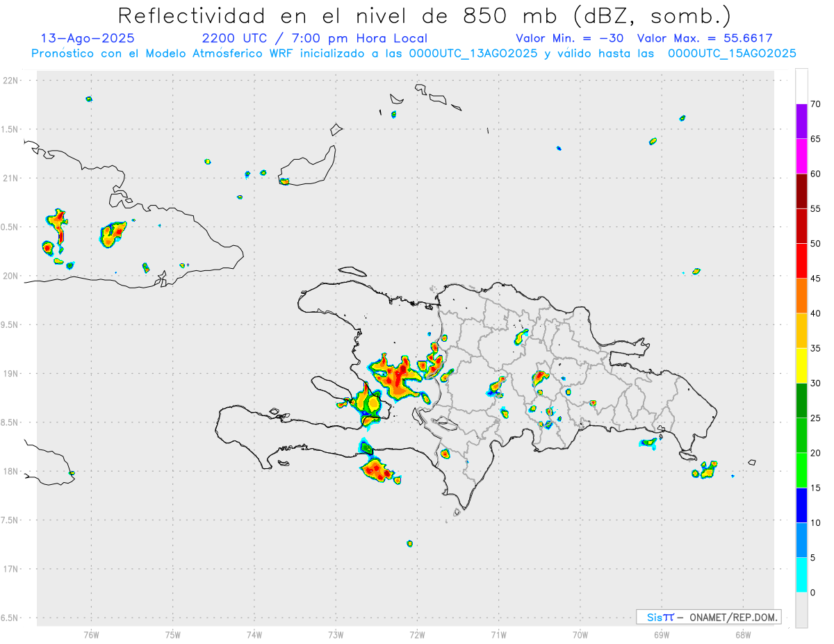Click the colorbar tick label "70"
Image resolution: width=834 pixels, height=644 pixels.
pyautogui.click(x=815, y=104)
